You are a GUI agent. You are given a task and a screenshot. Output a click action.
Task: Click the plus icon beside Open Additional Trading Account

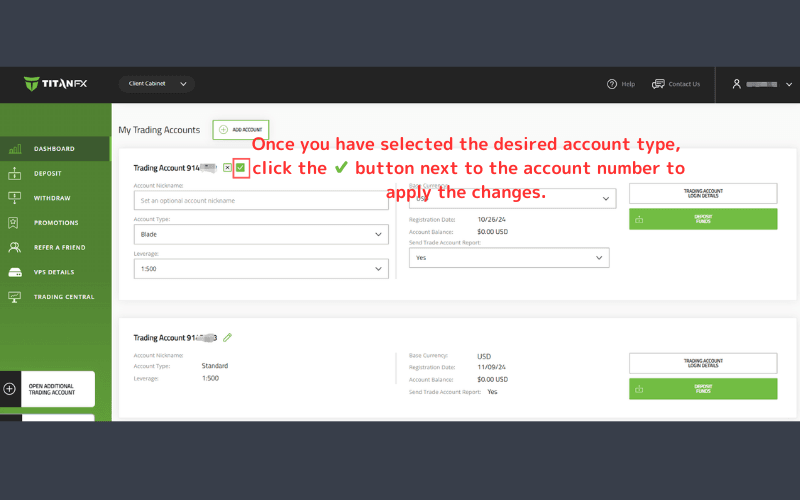10,389
